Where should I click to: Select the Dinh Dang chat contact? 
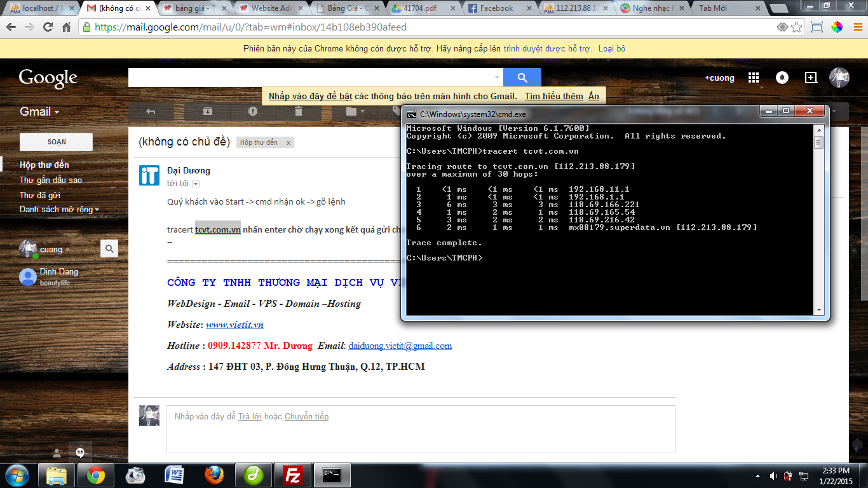point(58,276)
